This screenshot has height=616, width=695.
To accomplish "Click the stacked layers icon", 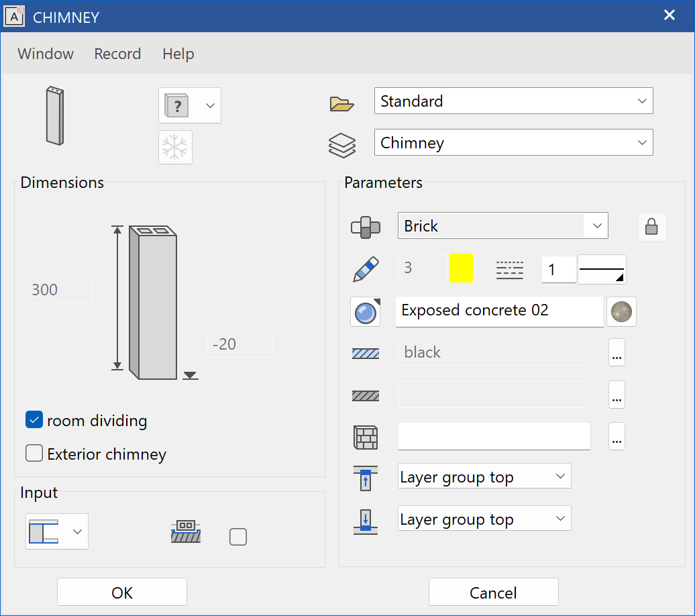I will [342, 146].
